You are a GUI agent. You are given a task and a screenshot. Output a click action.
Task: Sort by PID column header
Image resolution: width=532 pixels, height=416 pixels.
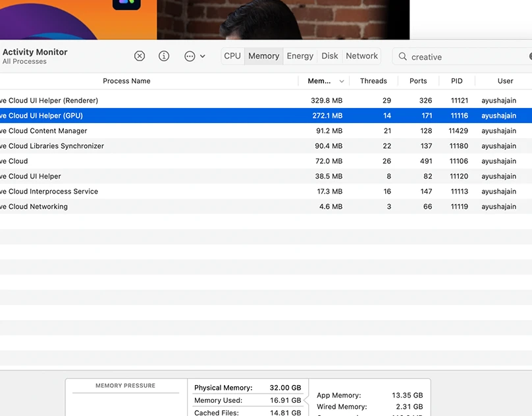pyautogui.click(x=457, y=82)
